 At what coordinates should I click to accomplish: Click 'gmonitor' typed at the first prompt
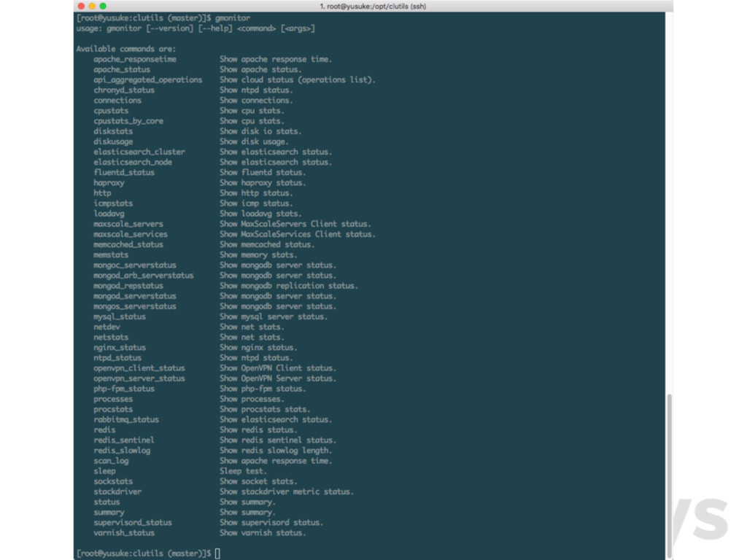233,18
